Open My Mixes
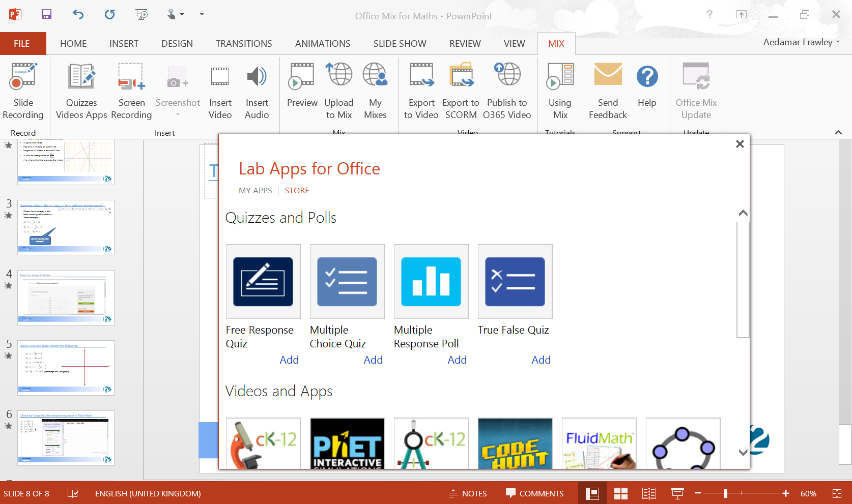Image resolution: width=852 pixels, height=504 pixels. click(375, 91)
